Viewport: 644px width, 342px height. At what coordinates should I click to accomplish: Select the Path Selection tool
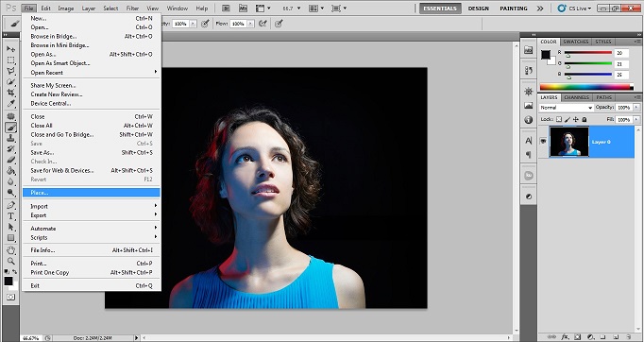point(10,227)
